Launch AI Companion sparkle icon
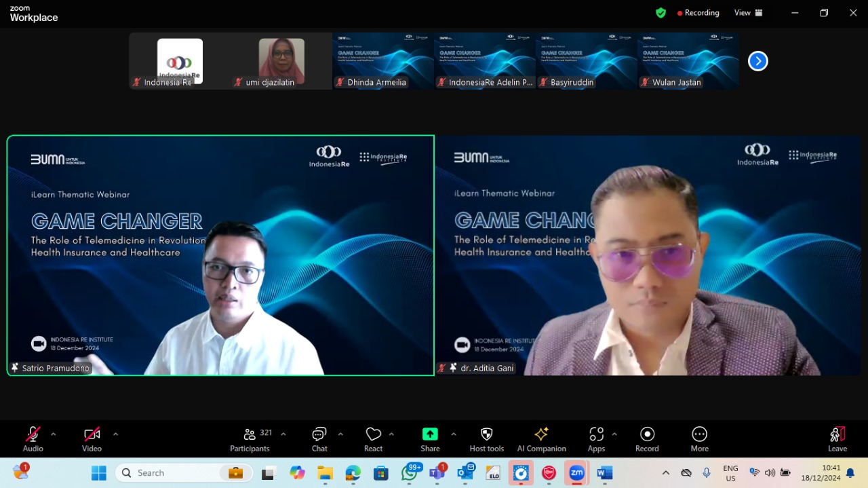This screenshot has width=868, height=488. pos(541,434)
